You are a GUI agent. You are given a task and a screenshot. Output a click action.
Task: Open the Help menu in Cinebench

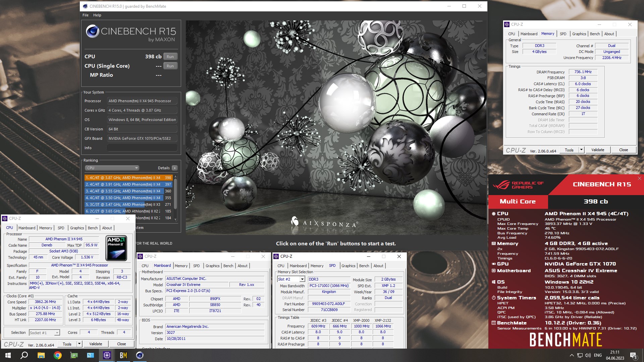[x=97, y=15]
